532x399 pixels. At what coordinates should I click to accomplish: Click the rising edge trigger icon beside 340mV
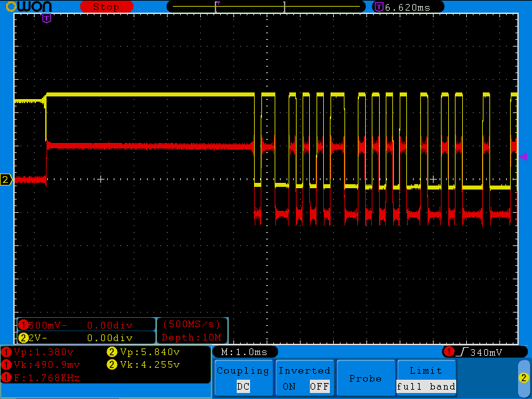pos(462,352)
